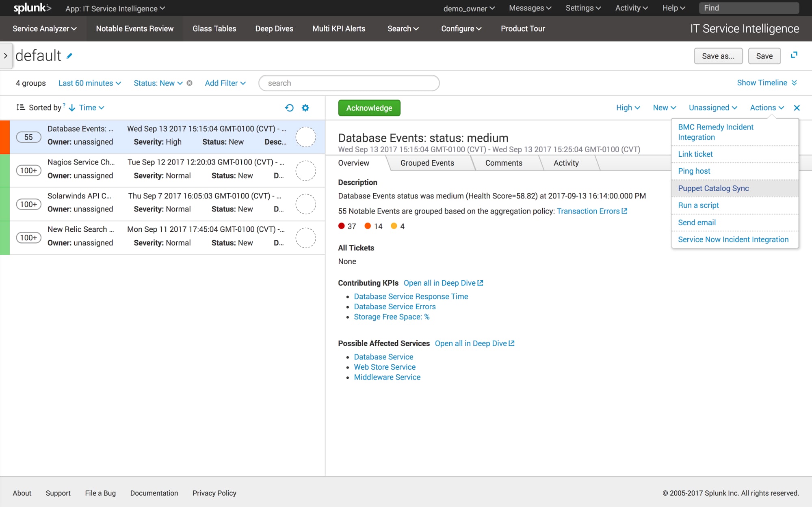The image size is (812, 507).
Task: Click the pencil icon to rename default
Action: coord(69,56)
